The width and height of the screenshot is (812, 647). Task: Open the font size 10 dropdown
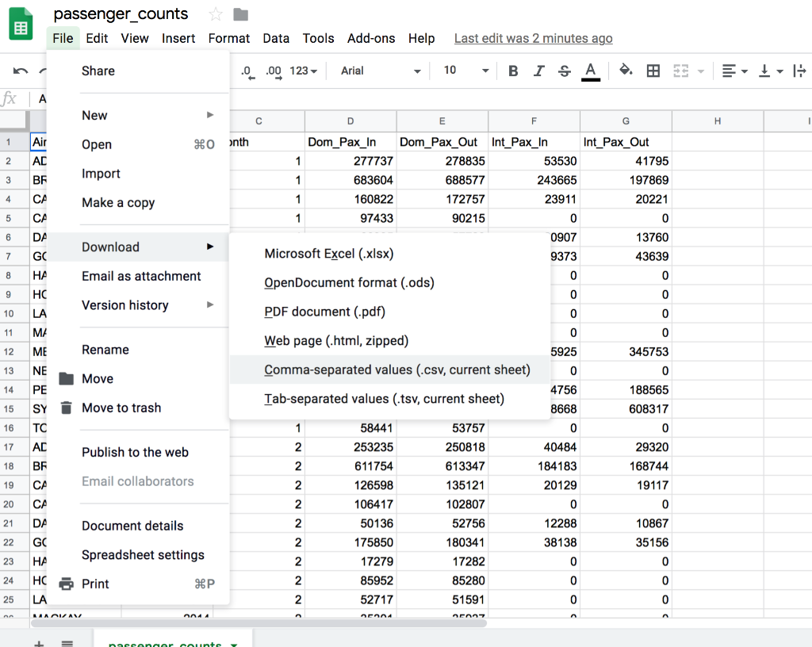465,71
